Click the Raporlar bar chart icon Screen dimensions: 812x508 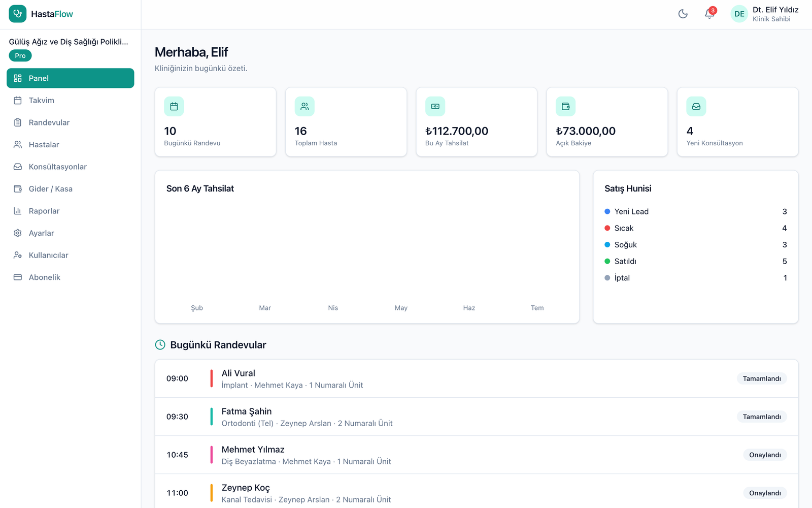tap(18, 211)
